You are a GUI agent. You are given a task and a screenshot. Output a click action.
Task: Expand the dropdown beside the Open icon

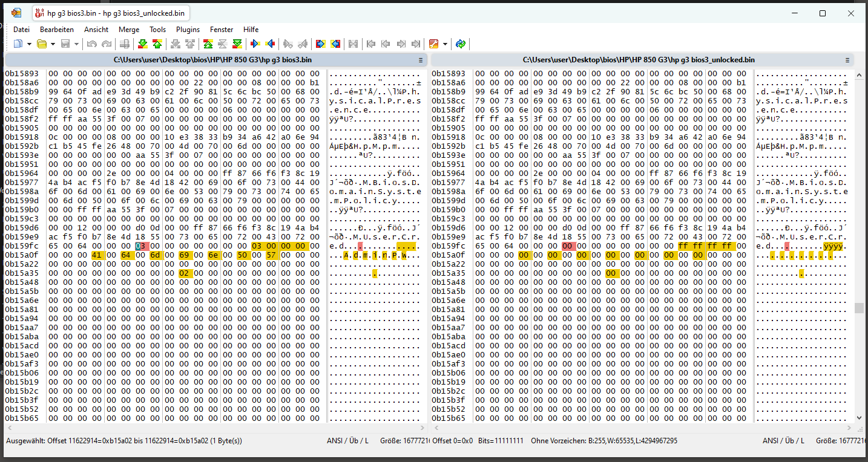(x=53, y=44)
